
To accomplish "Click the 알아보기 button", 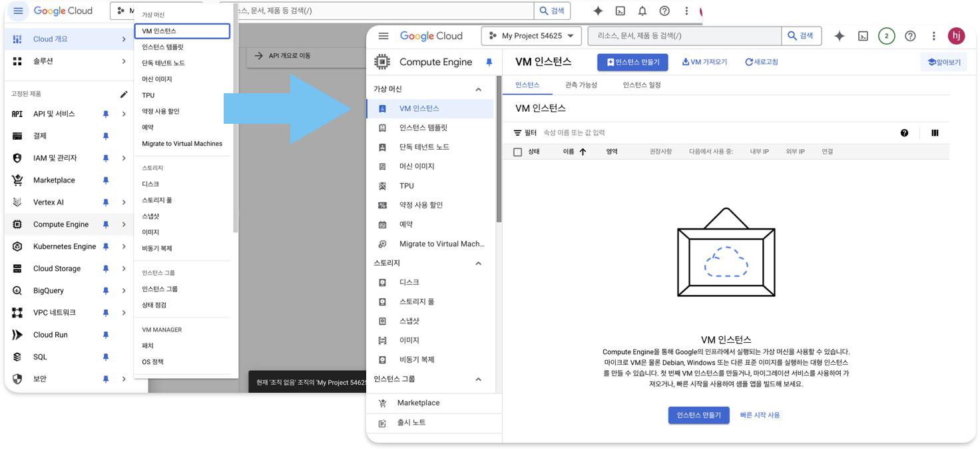I will (944, 62).
